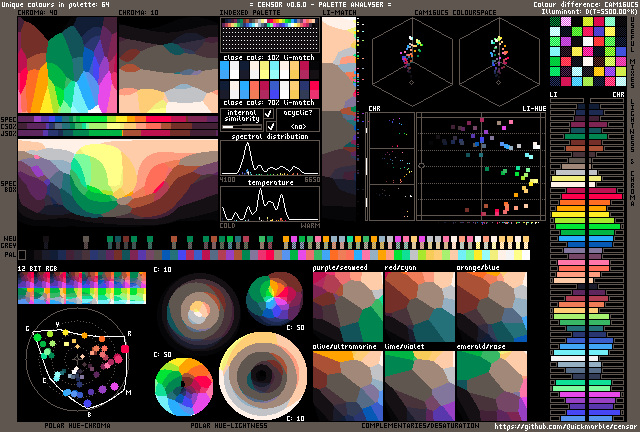Click the CHROMA: 40 hue-lightness map
Viewport: 640px width, 432px height.
point(67,65)
